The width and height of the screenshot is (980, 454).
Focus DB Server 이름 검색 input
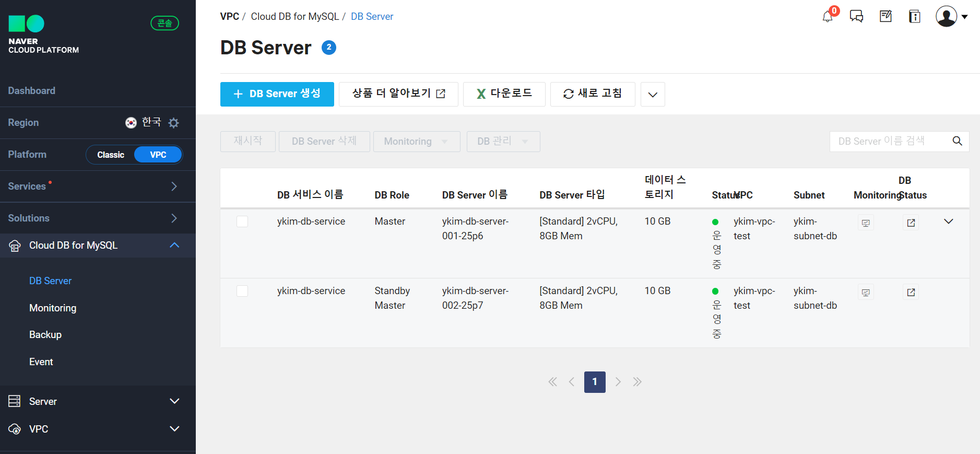click(890, 142)
